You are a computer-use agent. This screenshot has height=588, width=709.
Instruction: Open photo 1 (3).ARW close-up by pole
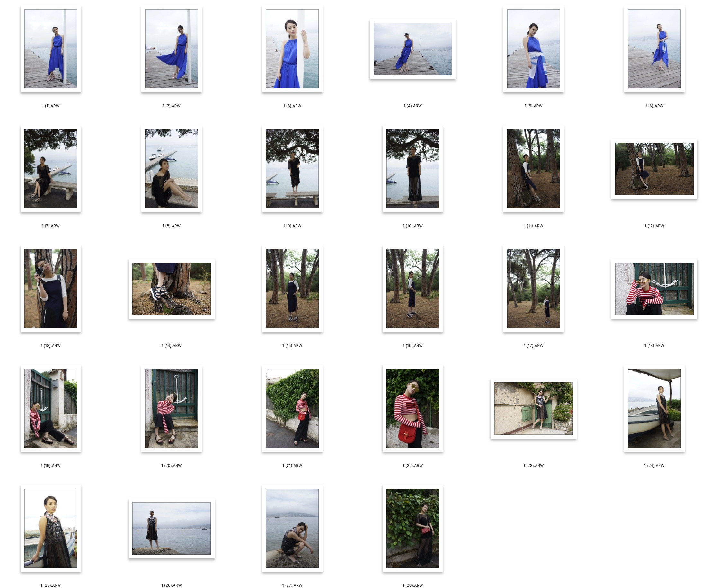point(292,49)
